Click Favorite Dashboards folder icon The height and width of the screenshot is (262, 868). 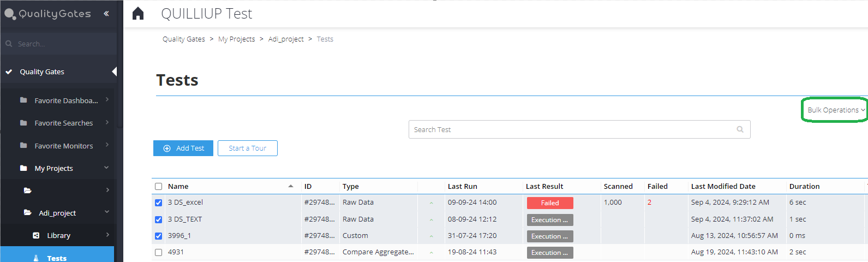coord(23,100)
